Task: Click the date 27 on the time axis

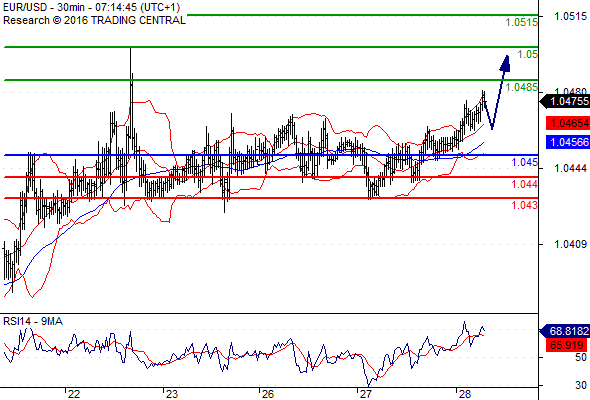Action: click(365, 394)
